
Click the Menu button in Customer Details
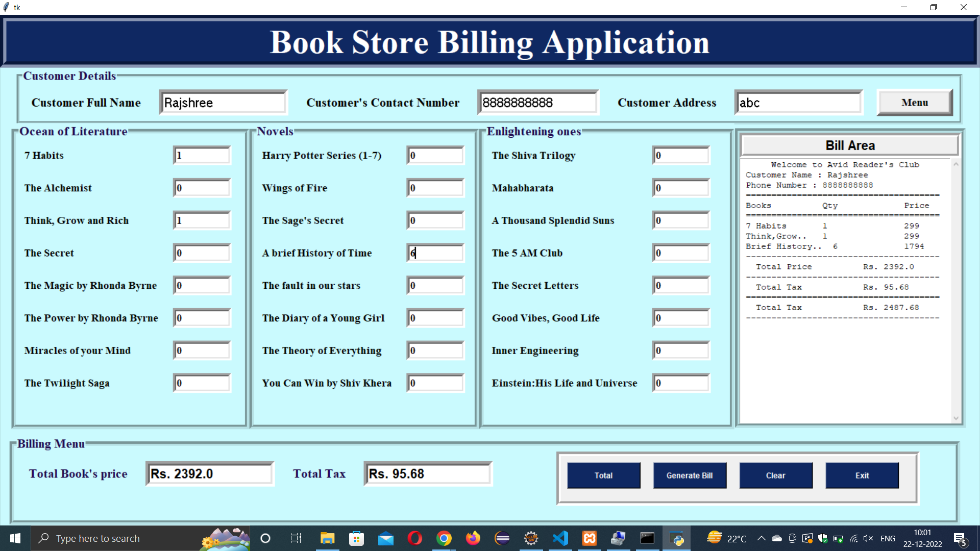(914, 102)
